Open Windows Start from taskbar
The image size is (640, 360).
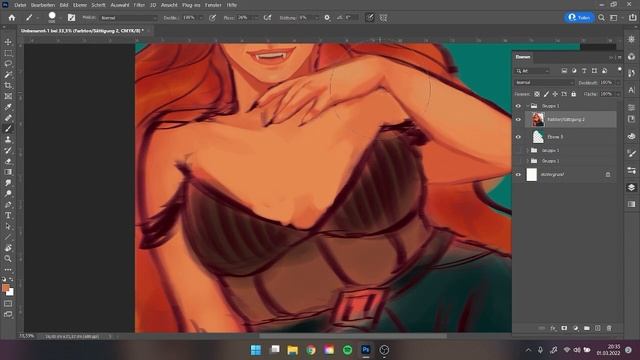pos(256,350)
